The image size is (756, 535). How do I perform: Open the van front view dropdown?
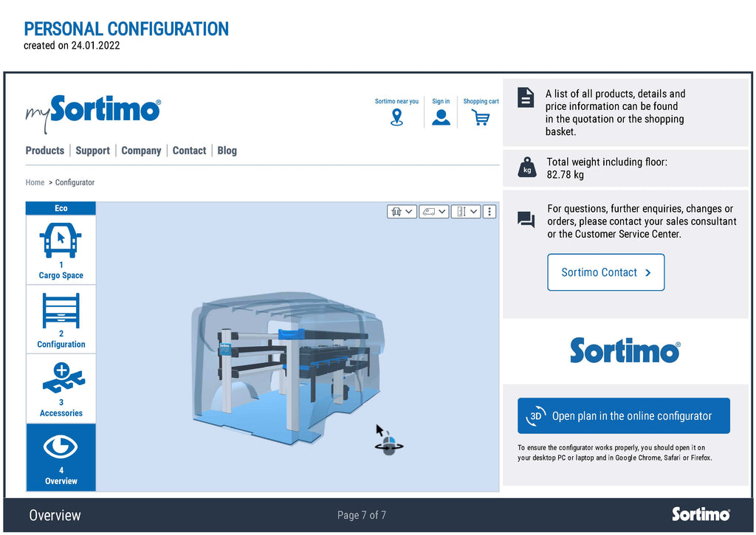(x=402, y=212)
